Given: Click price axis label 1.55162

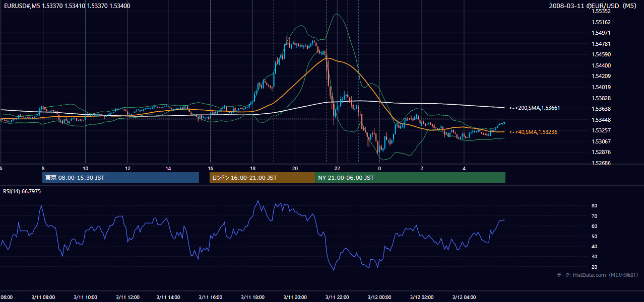Looking at the screenshot, I should tap(601, 22).
